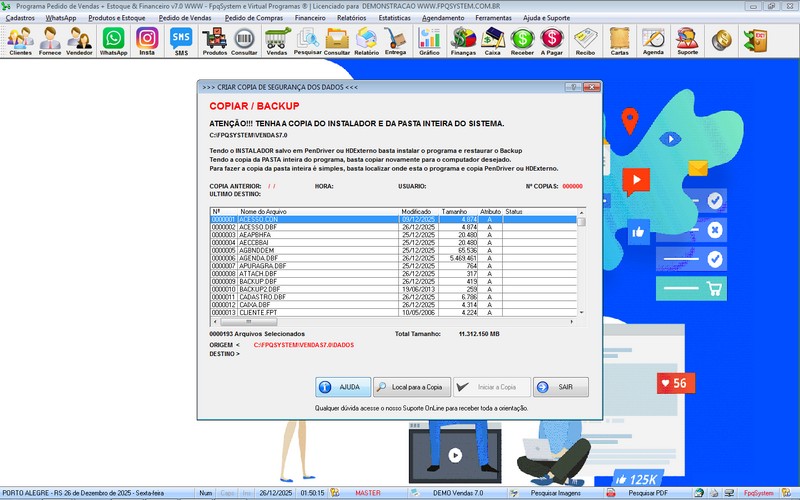Open the Fornece suppliers icon
Image resolution: width=800 pixels, height=500 pixels.
coord(50,41)
